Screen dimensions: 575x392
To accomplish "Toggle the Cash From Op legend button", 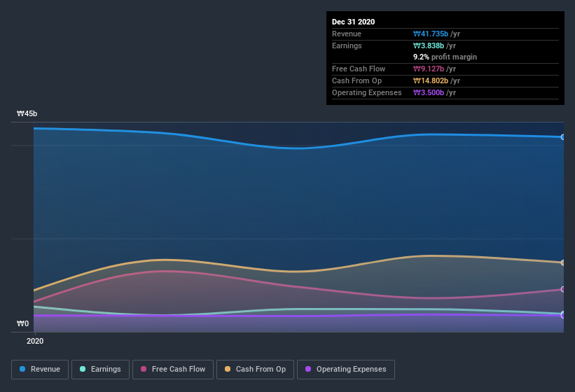I will pos(255,370).
